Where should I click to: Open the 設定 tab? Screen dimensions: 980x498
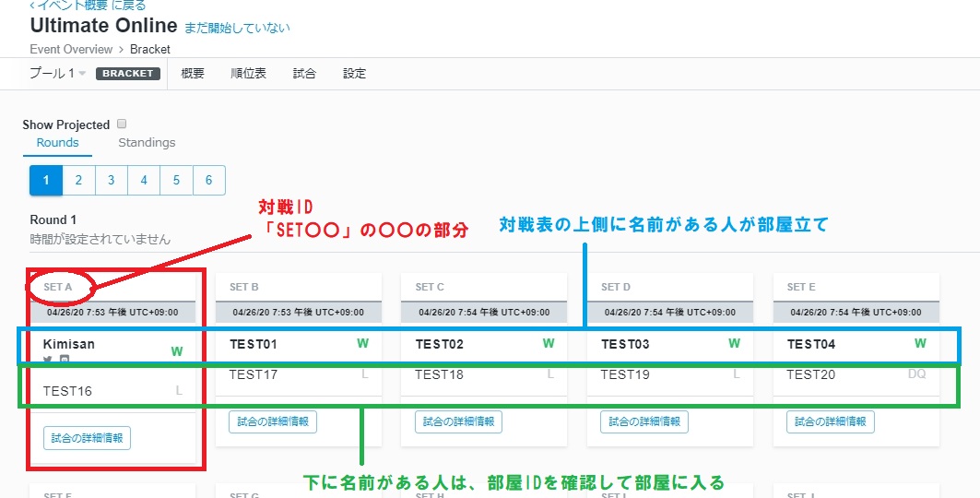(354, 73)
